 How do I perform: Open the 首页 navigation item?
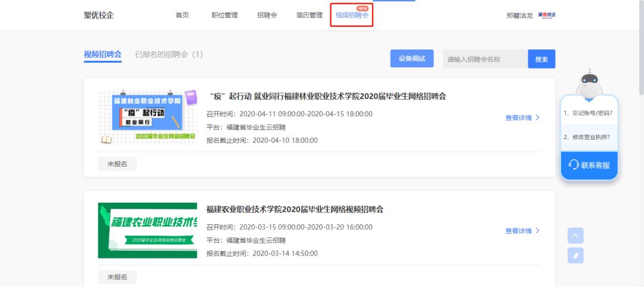182,15
